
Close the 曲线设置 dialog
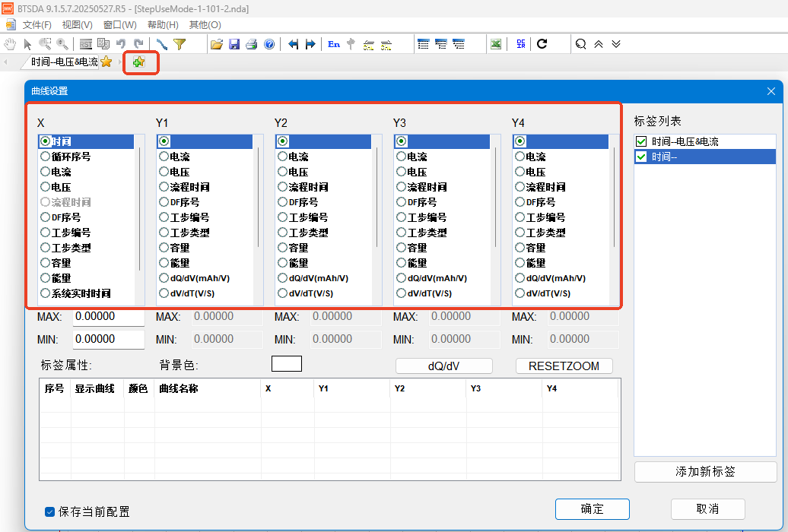coord(771,91)
